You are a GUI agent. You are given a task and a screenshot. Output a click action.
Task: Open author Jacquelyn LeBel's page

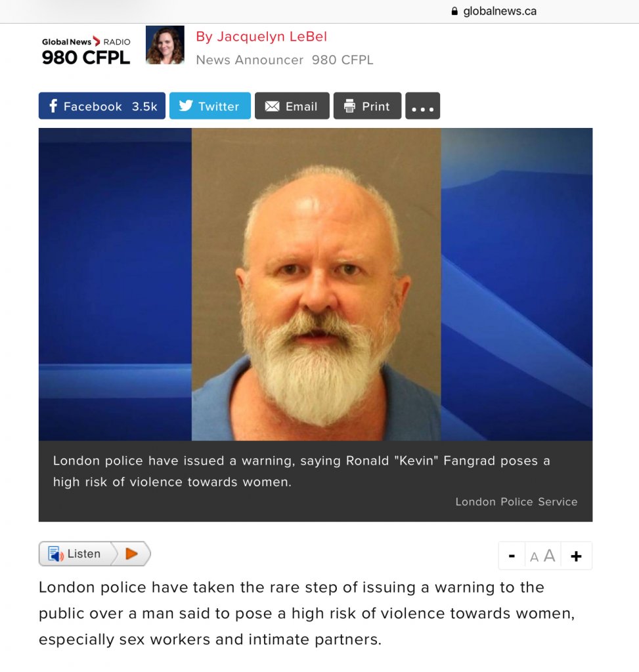click(261, 37)
